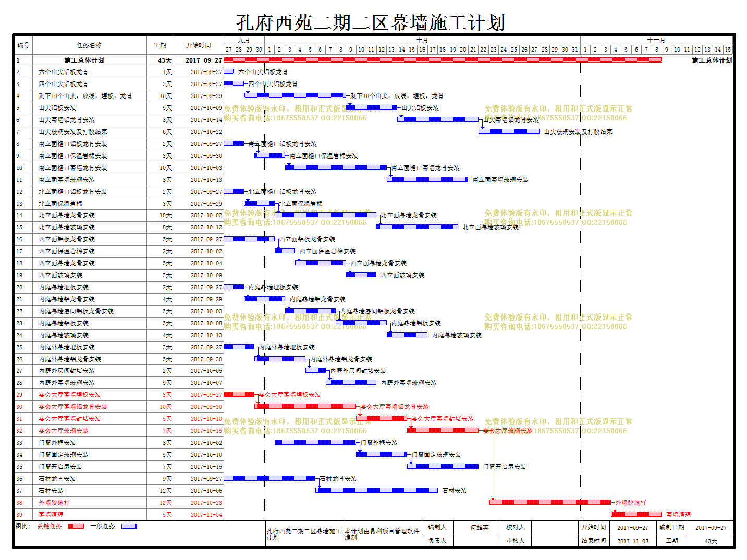Click the Gantt bar for 石材龙骨安装
The width and height of the screenshot is (747, 560).
tap(270, 478)
